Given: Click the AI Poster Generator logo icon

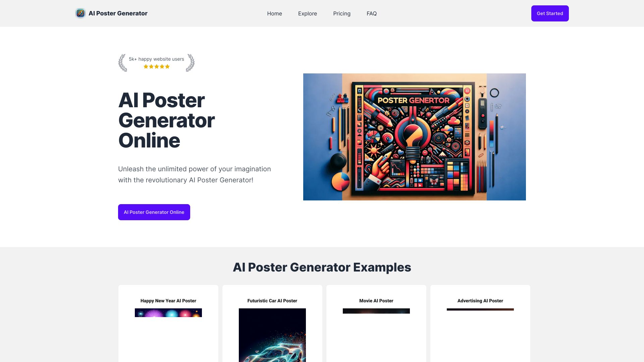Looking at the screenshot, I should pos(80,13).
